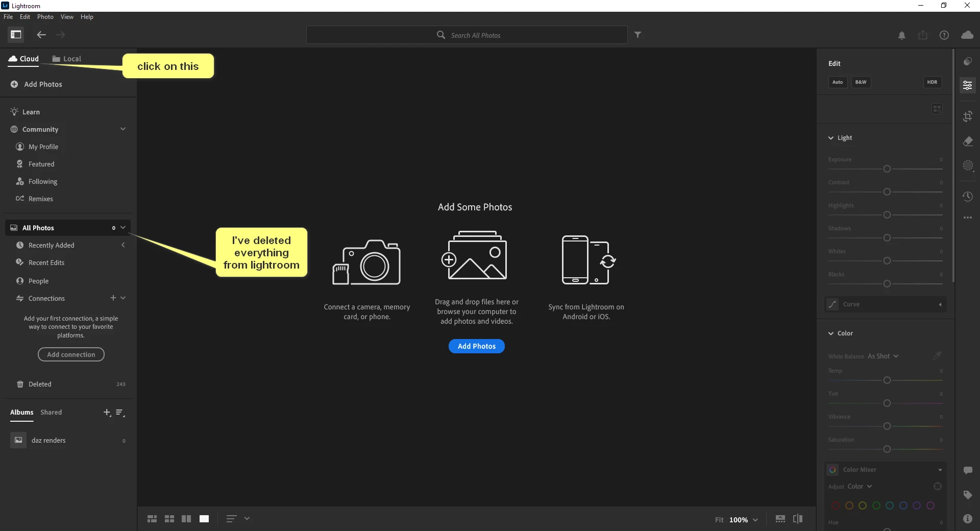
Task: Collapse the Community section
Action: click(123, 129)
